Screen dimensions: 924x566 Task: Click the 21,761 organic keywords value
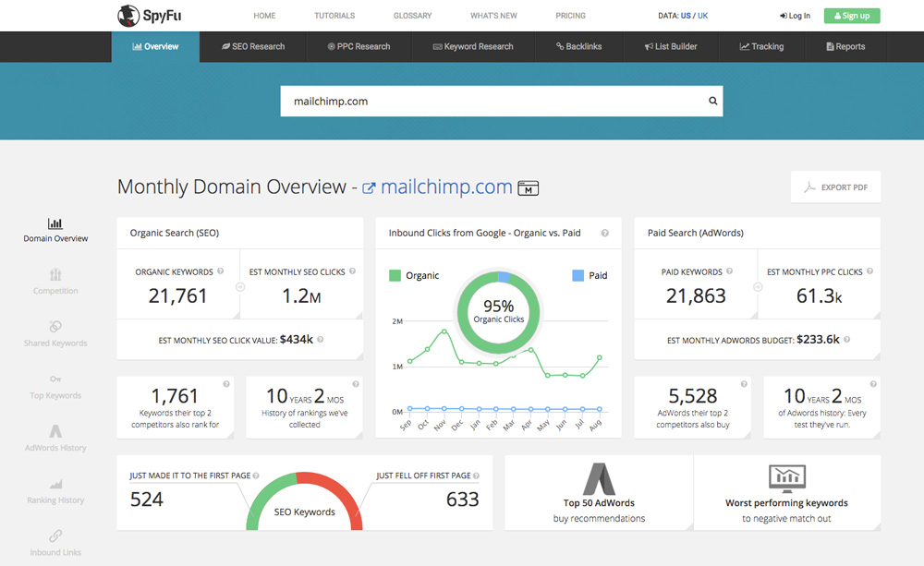177,295
